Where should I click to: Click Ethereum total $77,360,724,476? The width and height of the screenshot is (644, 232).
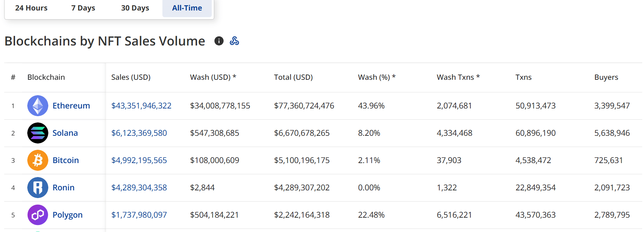(x=304, y=106)
